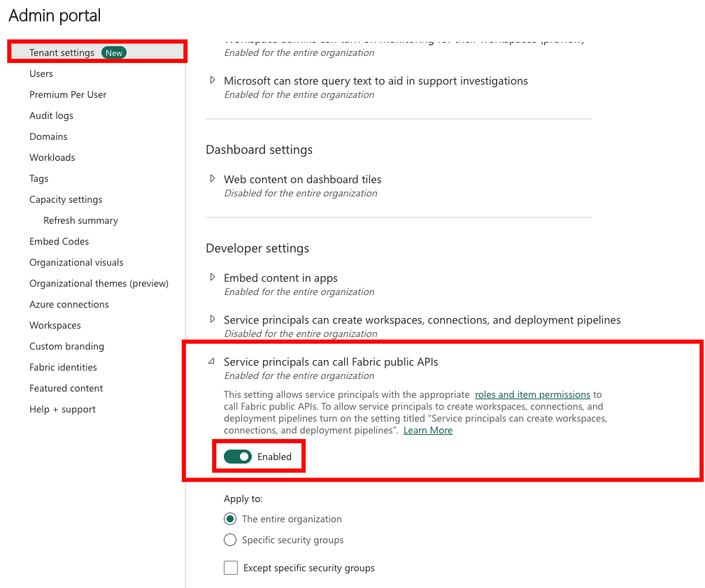
Task: Select the Specific security groups radio button
Action: 230,540
